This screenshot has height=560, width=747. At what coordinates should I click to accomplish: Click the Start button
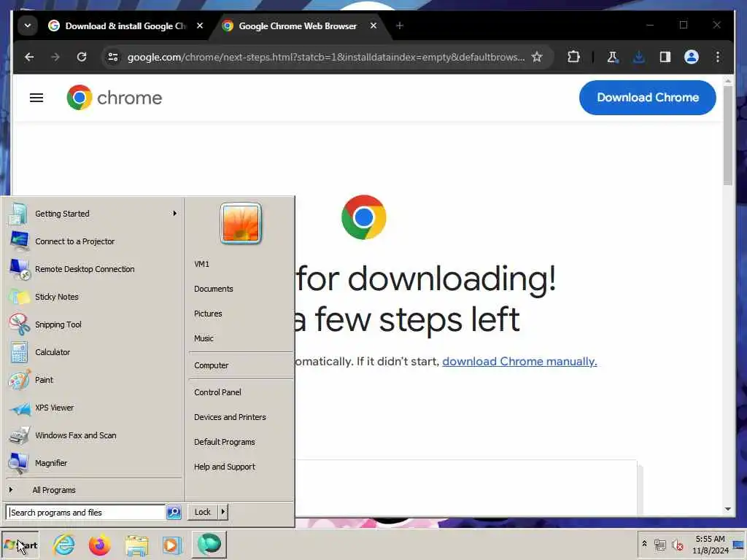click(x=20, y=545)
